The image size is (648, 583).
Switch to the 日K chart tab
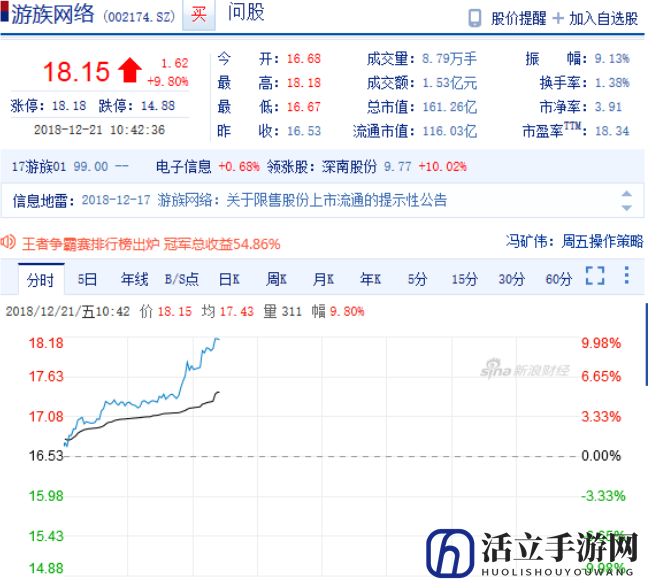click(x=229, y=280)
